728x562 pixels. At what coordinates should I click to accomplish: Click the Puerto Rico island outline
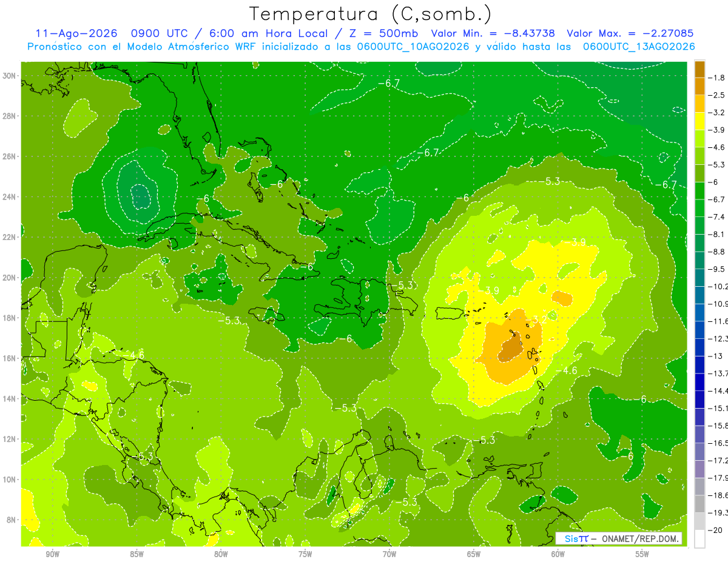pyautogui.click(x=451, y=313)
